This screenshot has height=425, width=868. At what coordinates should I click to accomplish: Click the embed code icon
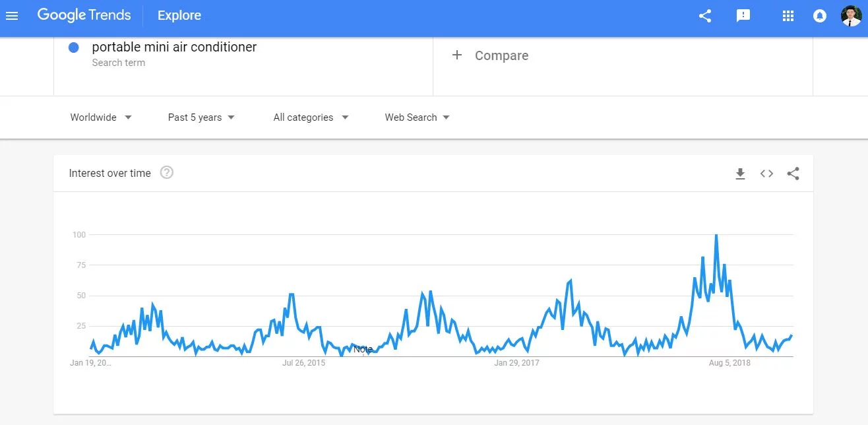[x=766, y=174]
